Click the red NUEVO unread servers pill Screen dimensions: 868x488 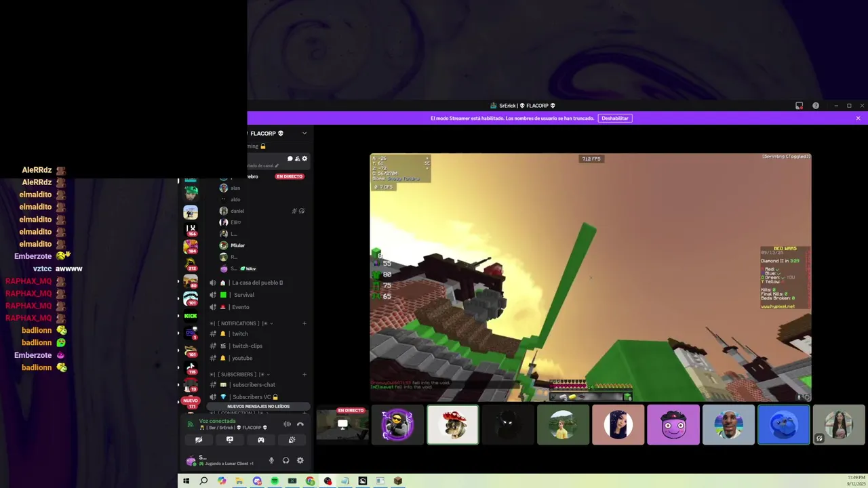click(x=191, y=401)
